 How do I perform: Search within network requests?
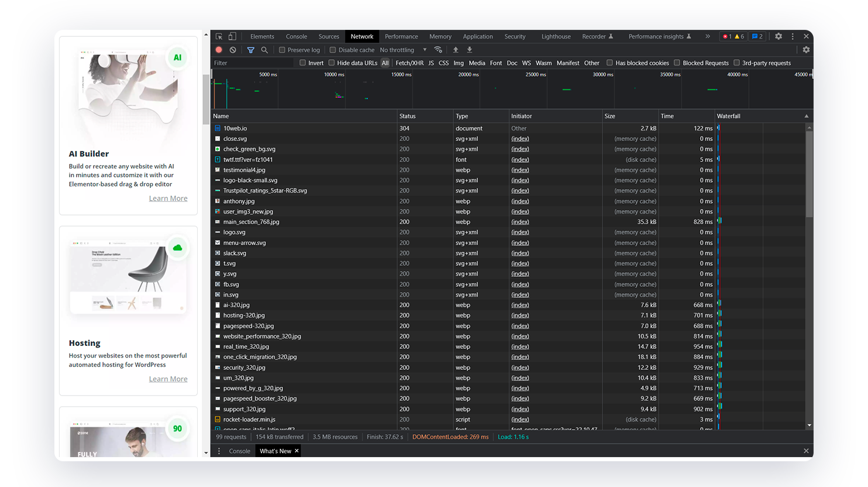(264, 50)
